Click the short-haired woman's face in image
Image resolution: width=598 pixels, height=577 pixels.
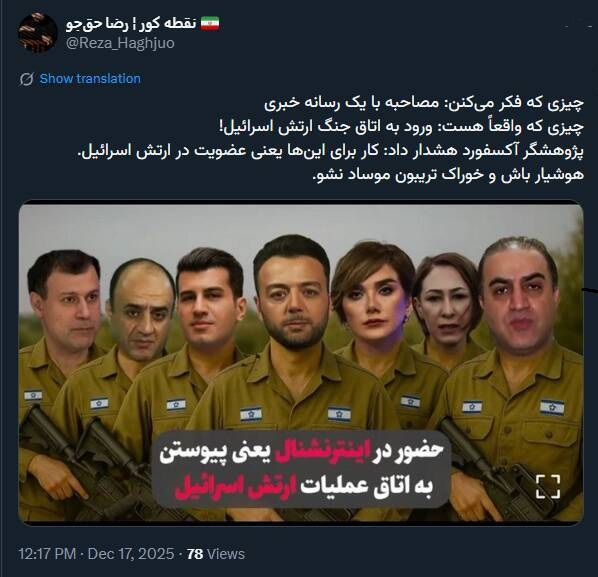tap(376, 303)
